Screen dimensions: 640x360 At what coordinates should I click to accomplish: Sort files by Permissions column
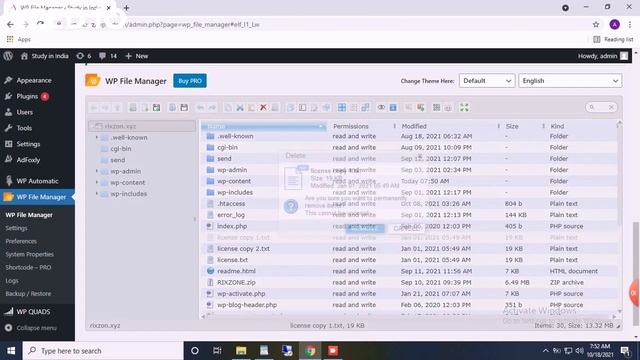[x=351, y=127]
